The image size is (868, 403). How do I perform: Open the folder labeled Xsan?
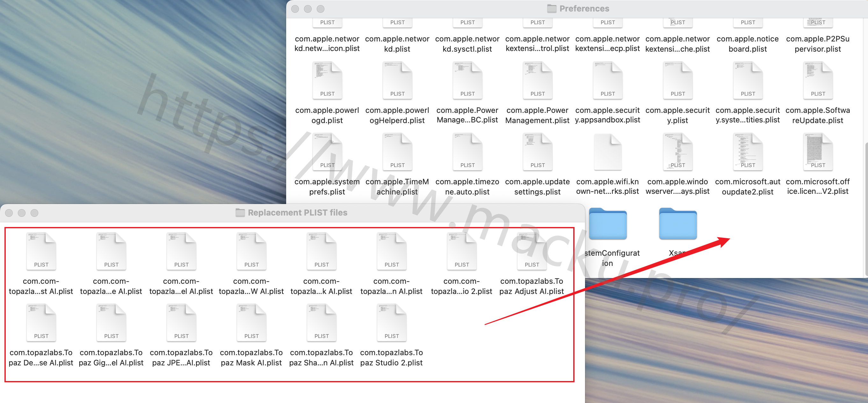tap(678, 223)
